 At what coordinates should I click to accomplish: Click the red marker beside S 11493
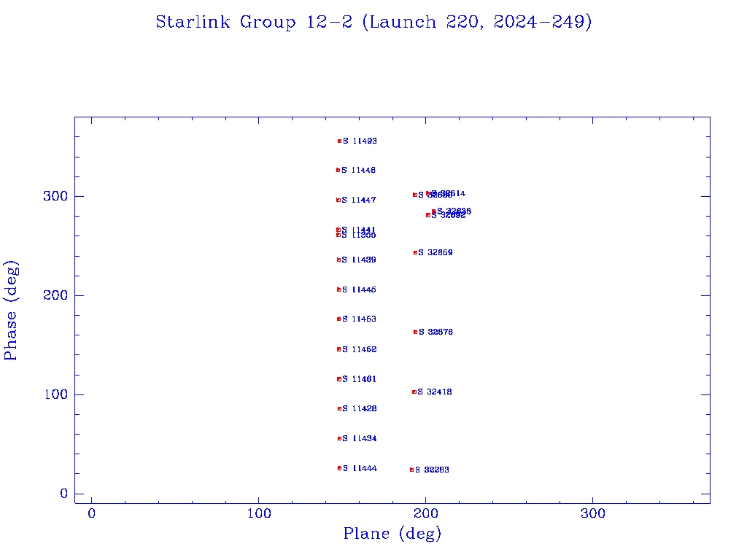tap(340, 141)
